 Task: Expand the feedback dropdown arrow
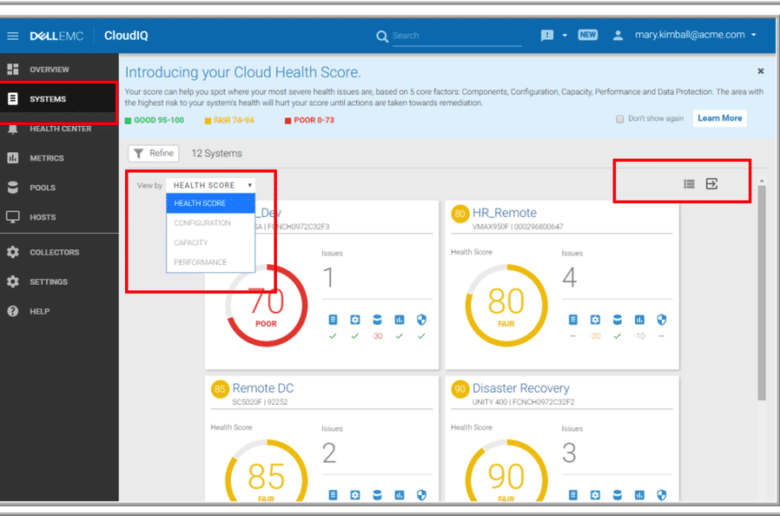pyautogui.click(x=565, y=35)
